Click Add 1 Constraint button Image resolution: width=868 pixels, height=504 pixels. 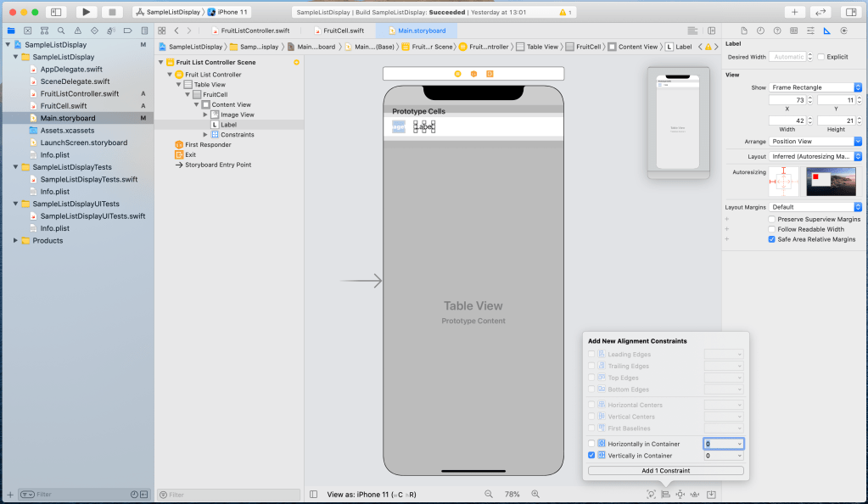[665, 470]
